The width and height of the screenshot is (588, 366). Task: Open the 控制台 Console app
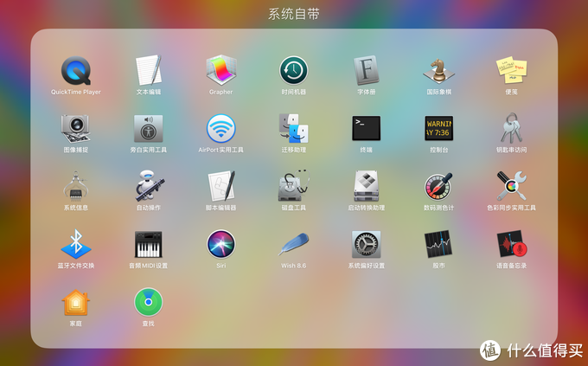[x=438, y=128]
